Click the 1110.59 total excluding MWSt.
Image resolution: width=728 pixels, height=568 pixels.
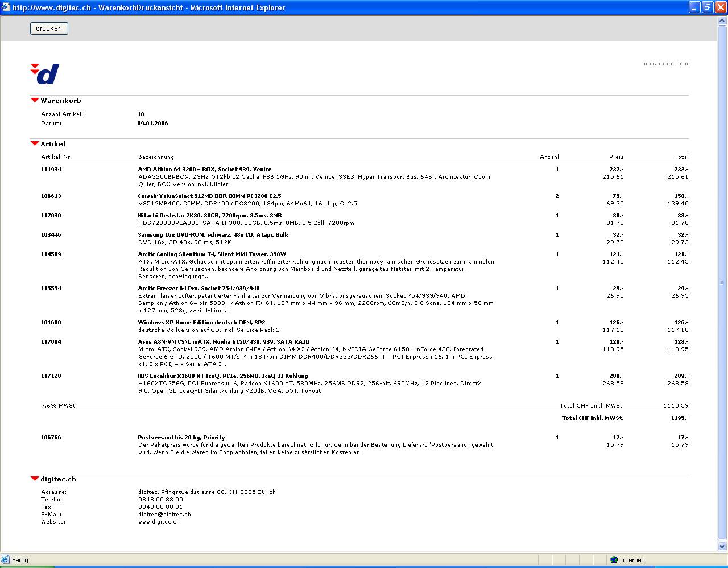[676, 406]
